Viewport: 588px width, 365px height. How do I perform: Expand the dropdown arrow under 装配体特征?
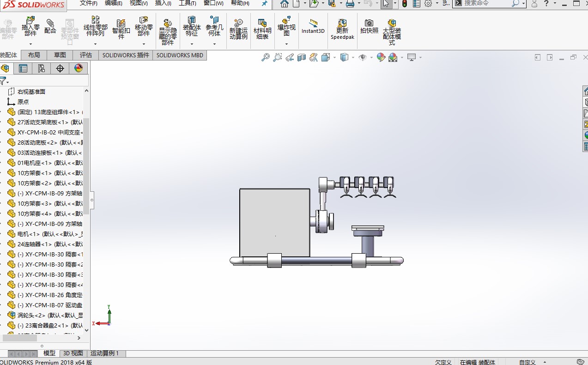[192, 44]
